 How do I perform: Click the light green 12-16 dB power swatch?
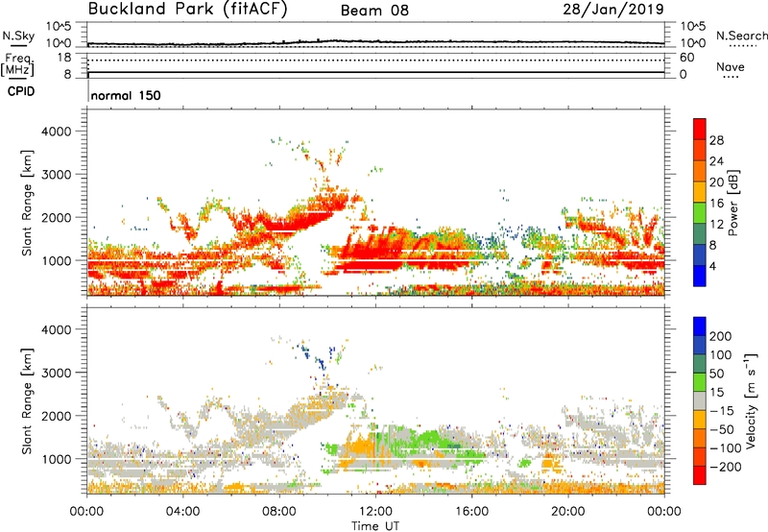(x=700, y=213)
